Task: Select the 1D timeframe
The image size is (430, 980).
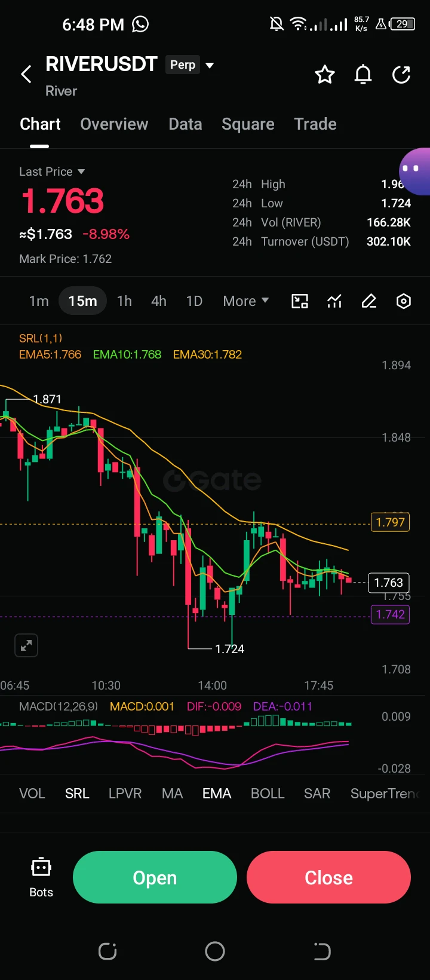Action: pyautogui.click(x=194, y=301)
